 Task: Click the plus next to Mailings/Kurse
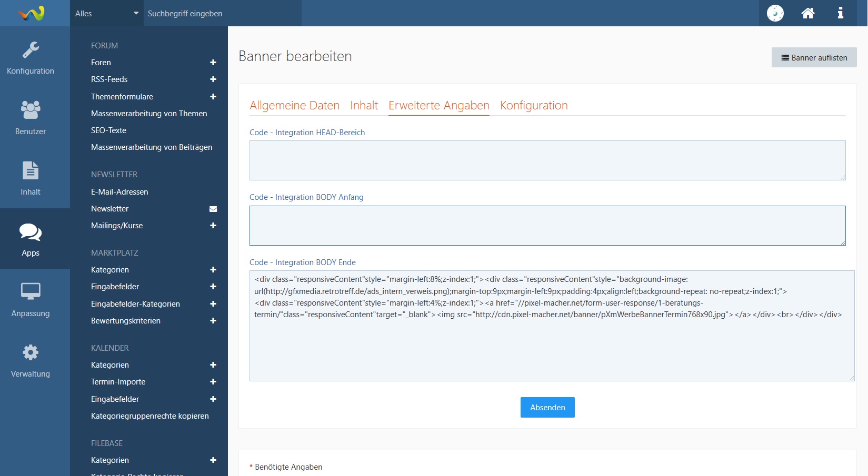[x=213, y=226]
